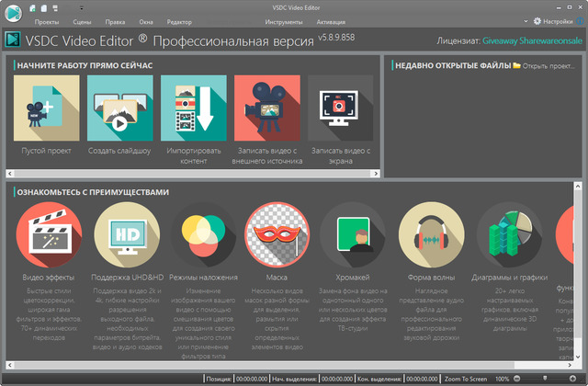The width and height of the screenshot is (588, 386).
Task: Open the Диаграммы и графики icon
Action: 506,235
